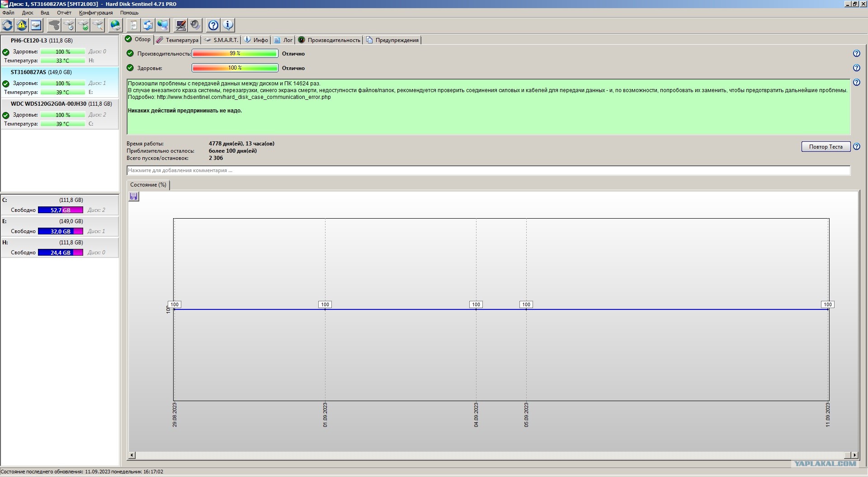The width and height of the screenshot is (868, 477).
Task: Open the Производительность tab
Action: (x=329, y=40)
